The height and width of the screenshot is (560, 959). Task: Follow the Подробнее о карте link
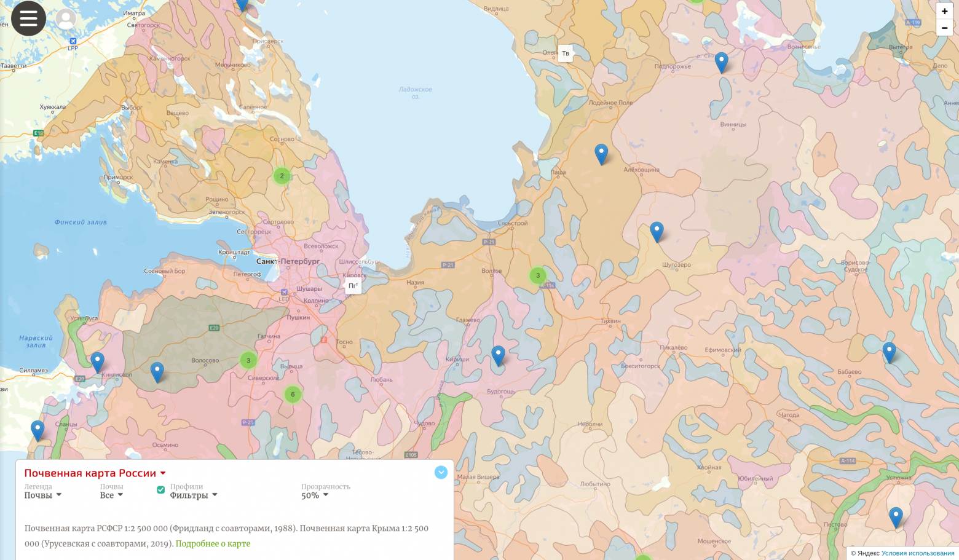(x=213, y=544)
